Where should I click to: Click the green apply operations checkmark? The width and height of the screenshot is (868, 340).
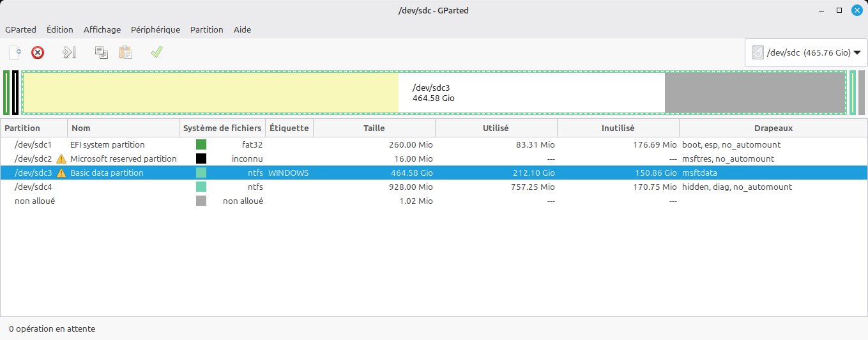pyautogui.click(x=156, y=52)
